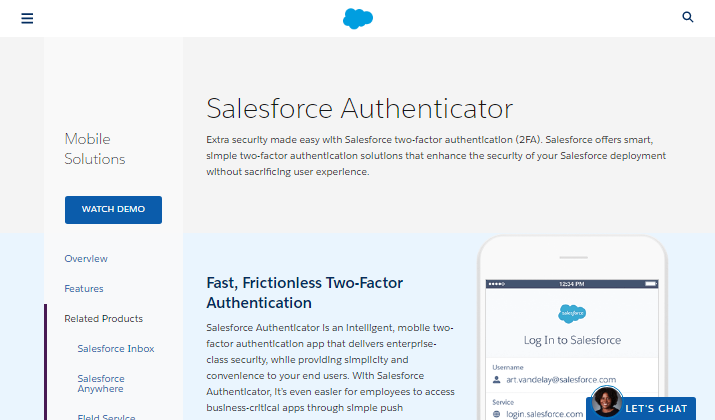Click the Salesforce Authenticator page heading
This screenshot has height=420, width=715.
359,109
